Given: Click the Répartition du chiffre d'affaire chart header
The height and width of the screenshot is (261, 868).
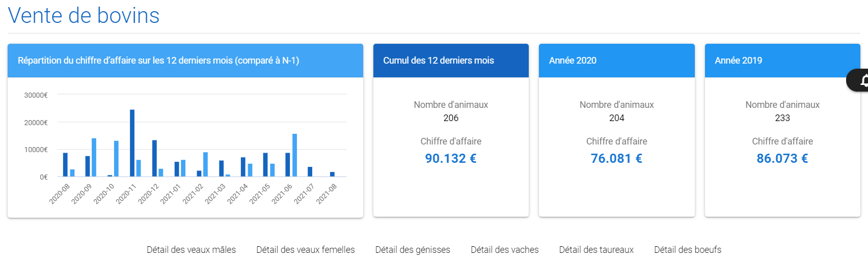Looking at the screenshot, I should pyautogui.click(x=185, y=61).
